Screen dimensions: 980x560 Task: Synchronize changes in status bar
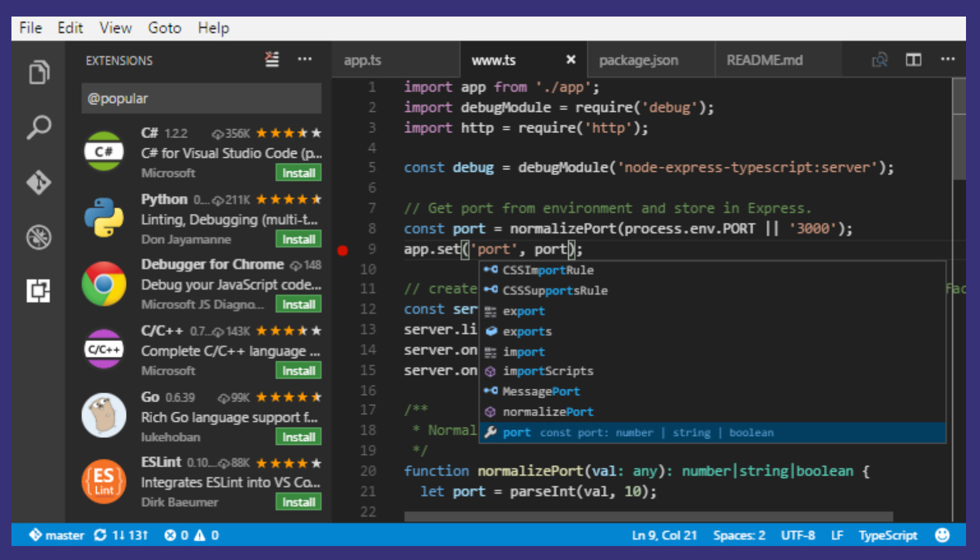[x=121, y=535]
